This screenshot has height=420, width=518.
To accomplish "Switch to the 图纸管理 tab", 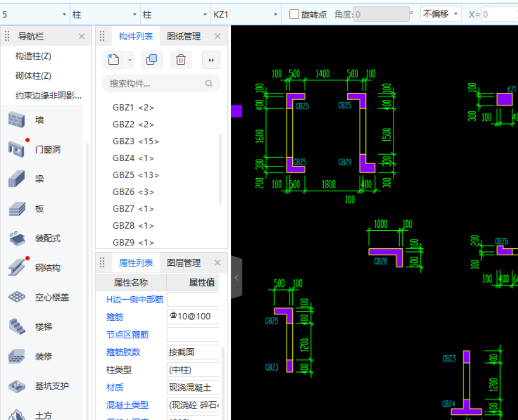I will point(183,36).
